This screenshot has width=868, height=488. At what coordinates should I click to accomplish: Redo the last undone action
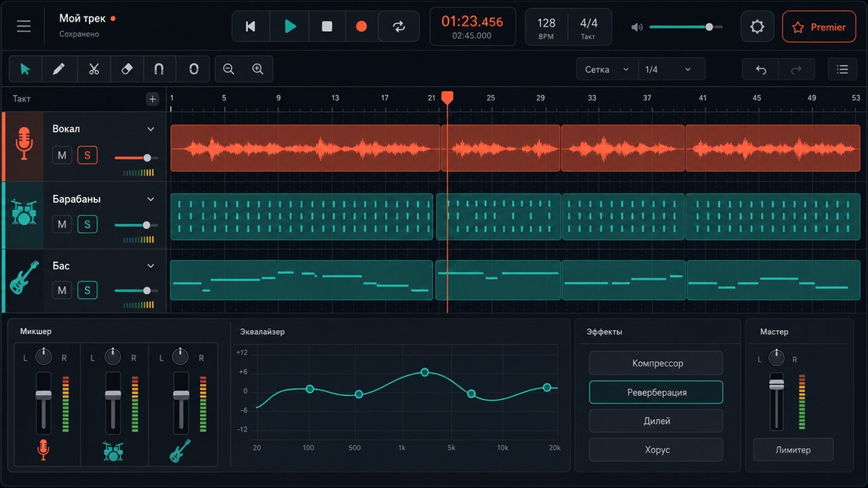(796, 69)
